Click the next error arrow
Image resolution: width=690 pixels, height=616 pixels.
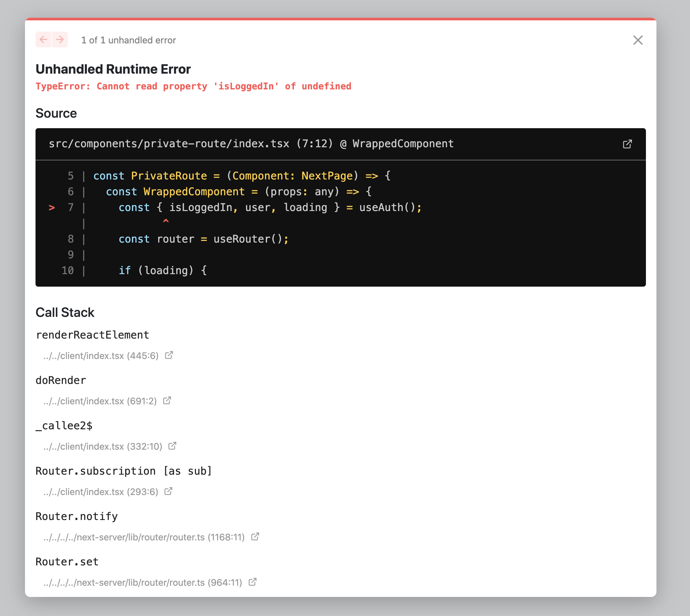click(x=60, y=39)
